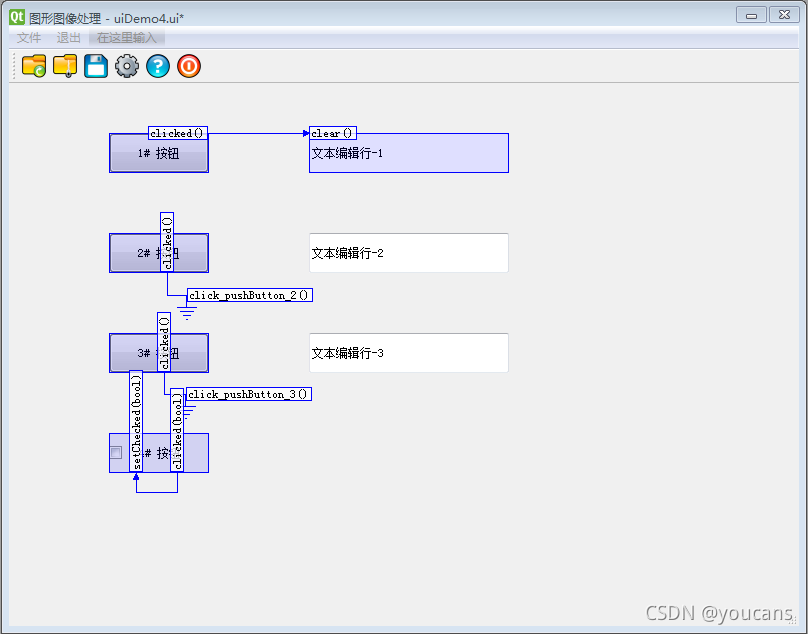Click the folder download icon in toolbar
The width and height of the screenshot is (808, 634).
(x=65, y=67)
